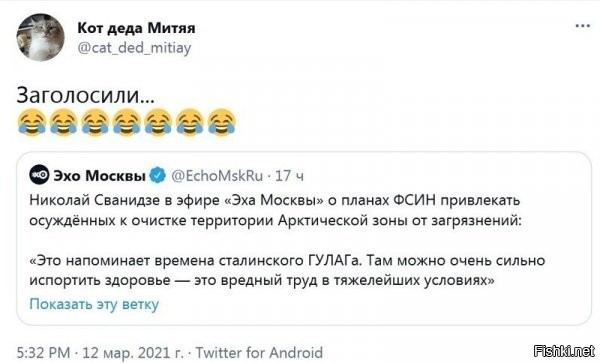The image size is (600, 363).
Task: Click the 5:32 PM tweet timestamp
Action: pyautogui.click(x=43, y=352)
